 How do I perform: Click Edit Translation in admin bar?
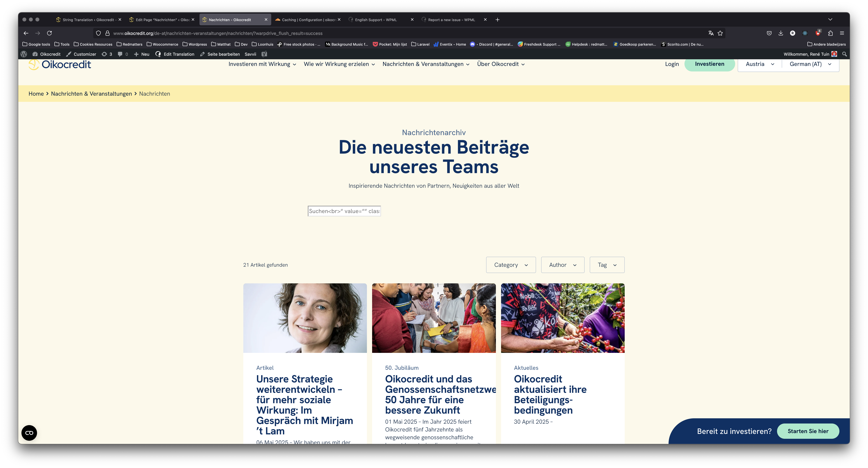[175, 54]
